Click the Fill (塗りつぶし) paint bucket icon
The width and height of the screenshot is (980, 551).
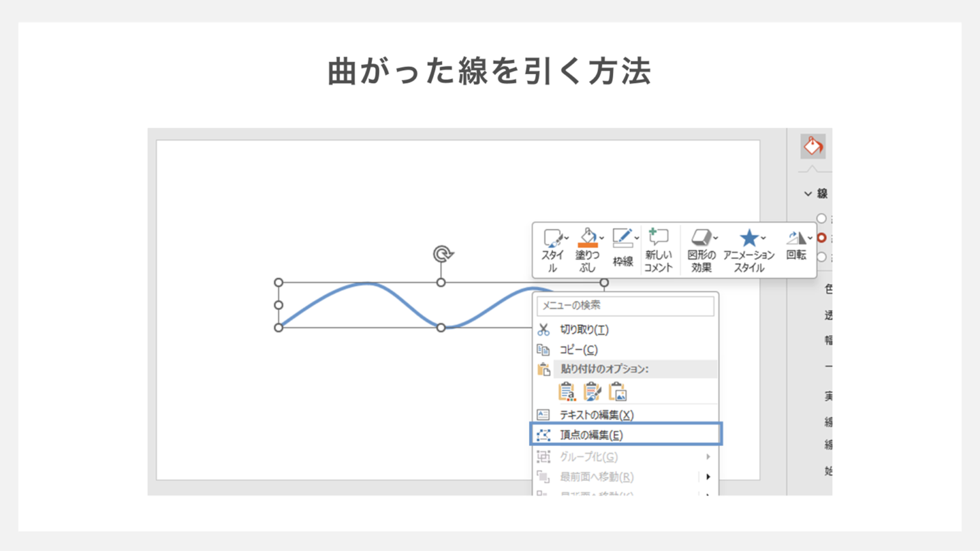[587, 238]
